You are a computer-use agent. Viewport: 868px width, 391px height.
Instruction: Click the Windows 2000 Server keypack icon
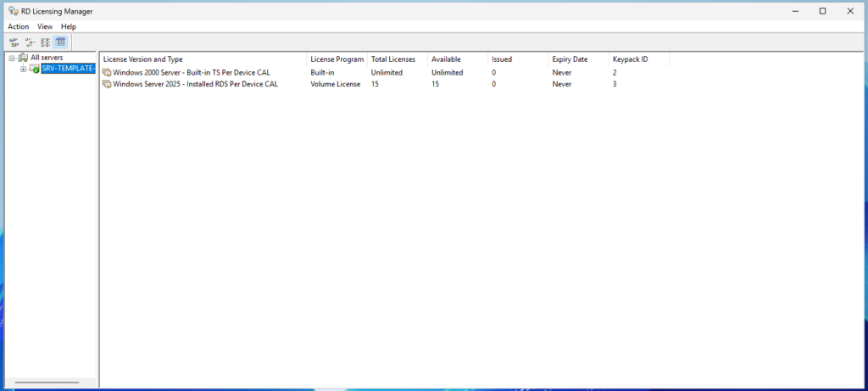coord(107,73)
